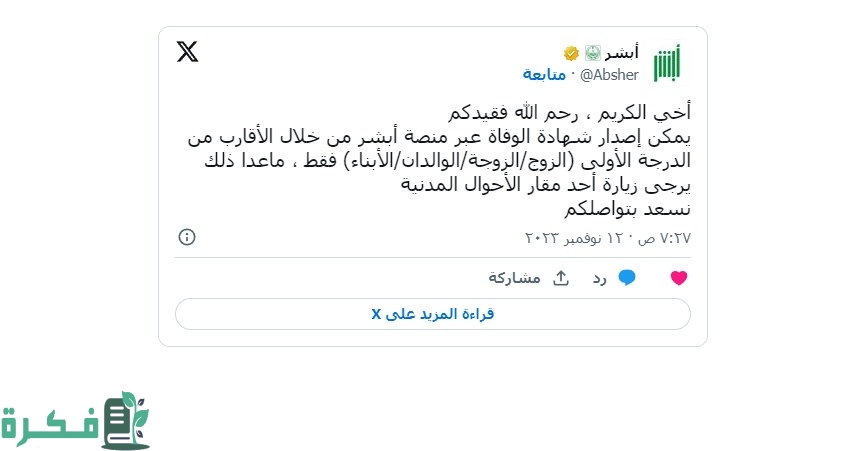The width and height of the screenshot is (859, 451).
Task: Open the @Absher handle link
Action: 603,75
